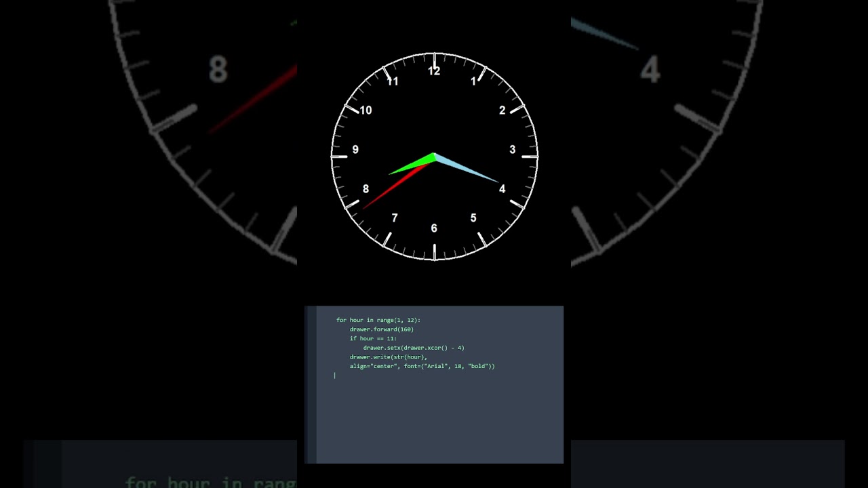Click the number 6 on the clock face

[x=434, y=228]
